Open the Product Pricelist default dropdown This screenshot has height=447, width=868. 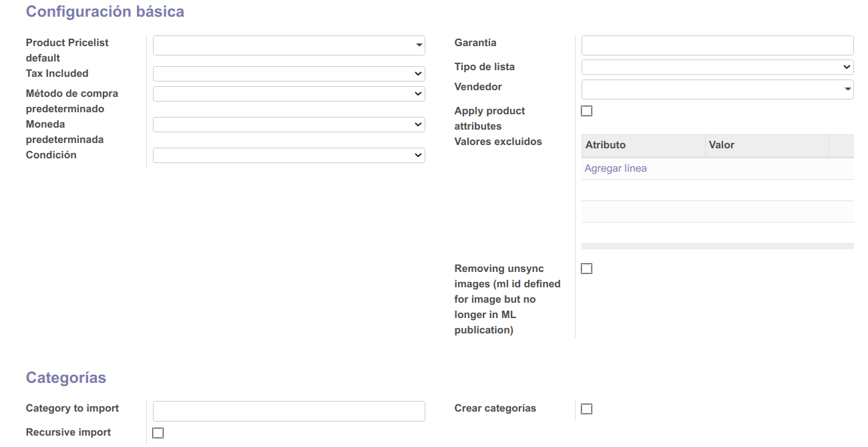[x=284, y=45]
